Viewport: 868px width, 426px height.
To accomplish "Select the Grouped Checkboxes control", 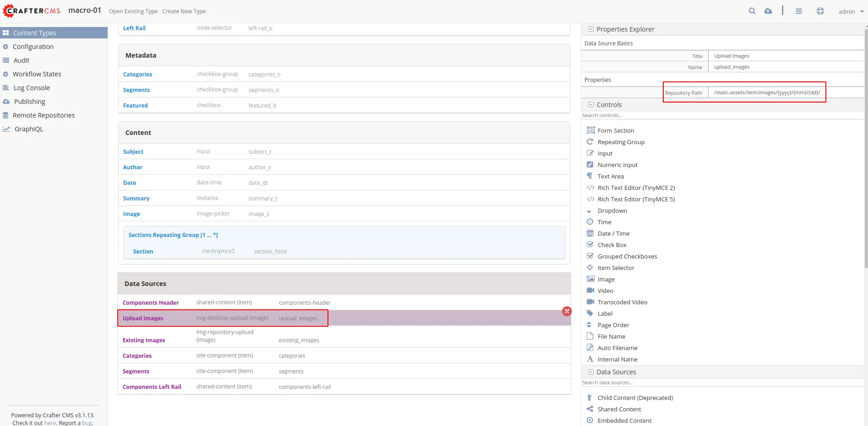I will click(x=627, y=256).
